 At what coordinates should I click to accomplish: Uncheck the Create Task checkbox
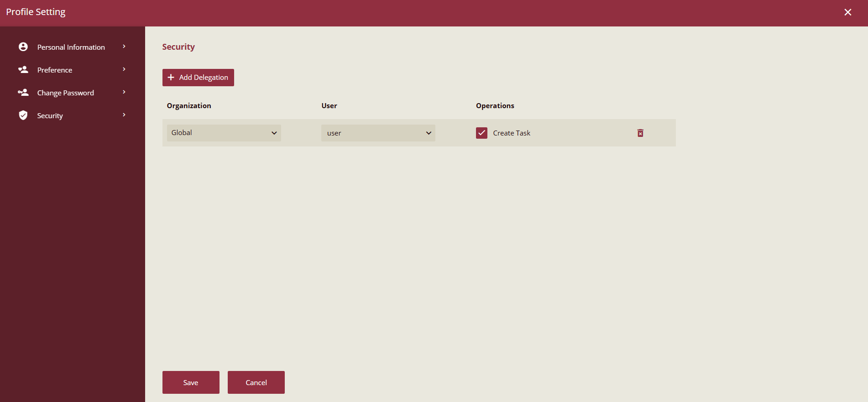481,133
